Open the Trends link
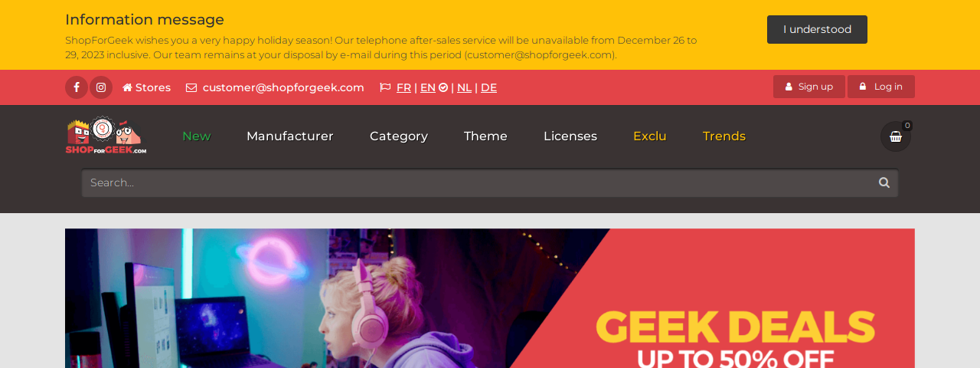 [x=724, y=136]
